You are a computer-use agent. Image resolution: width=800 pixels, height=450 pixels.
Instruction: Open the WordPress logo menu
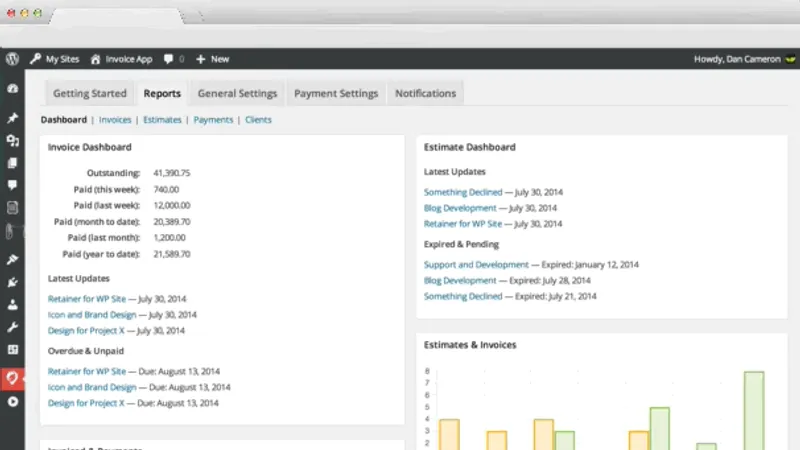click(x=12, y=59)
